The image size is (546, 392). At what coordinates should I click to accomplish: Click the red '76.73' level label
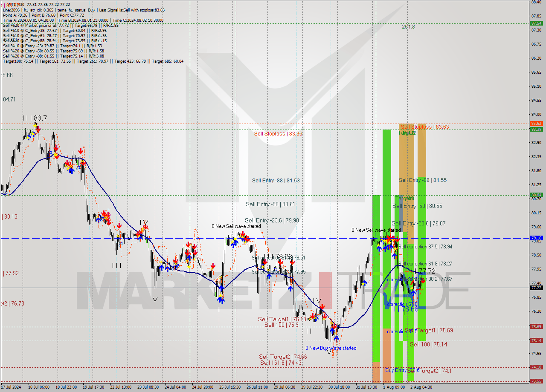(x=12, y=304)
